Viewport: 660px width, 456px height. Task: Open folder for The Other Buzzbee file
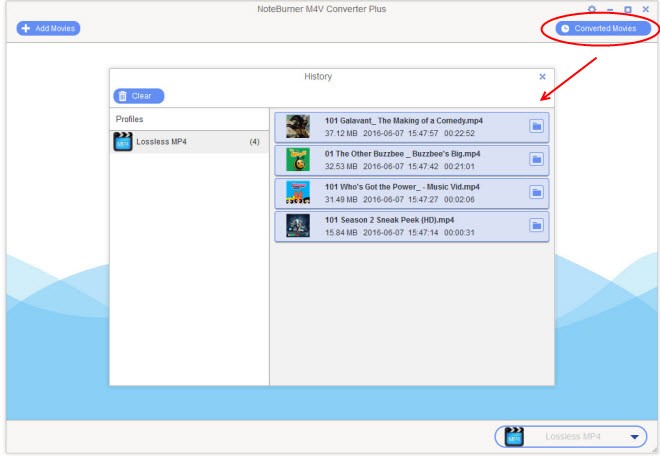536,160
